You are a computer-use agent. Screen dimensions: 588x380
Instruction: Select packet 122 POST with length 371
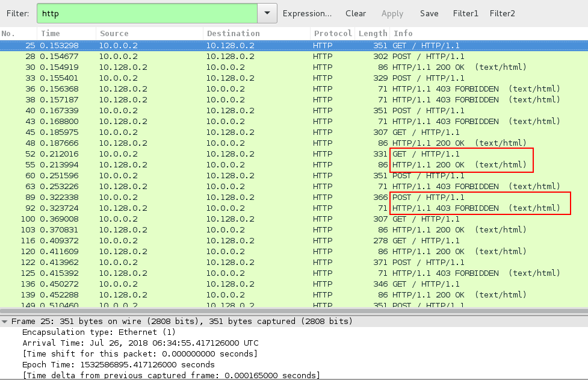click(294, 263)
